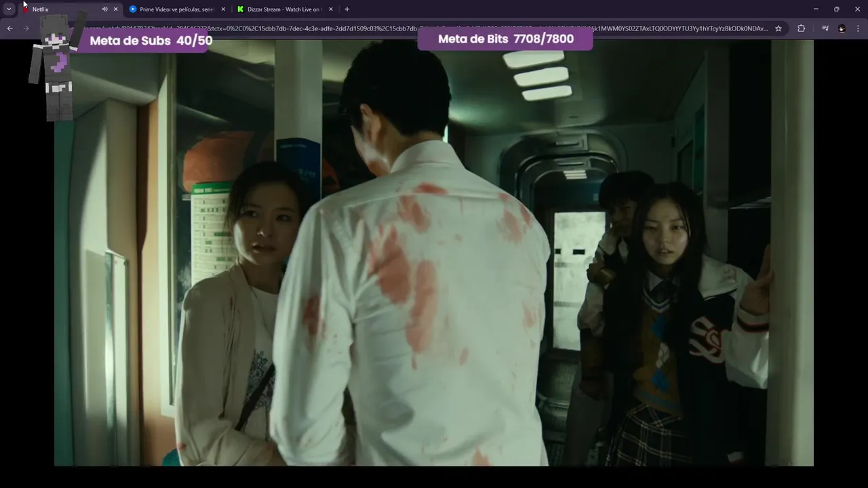Screen dimensions: 868x488
Task: Click the Meta de Bits 7708/7800 overlay
Action: pos(505,39)
